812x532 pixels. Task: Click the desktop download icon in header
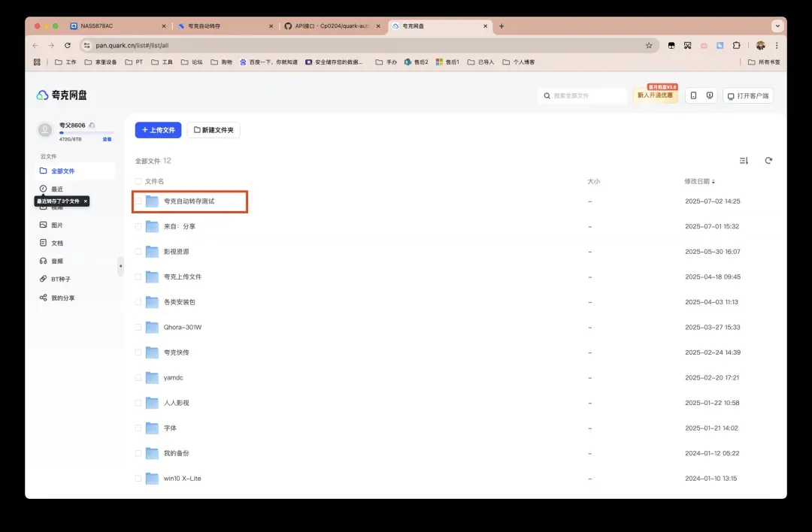(710, 96)
